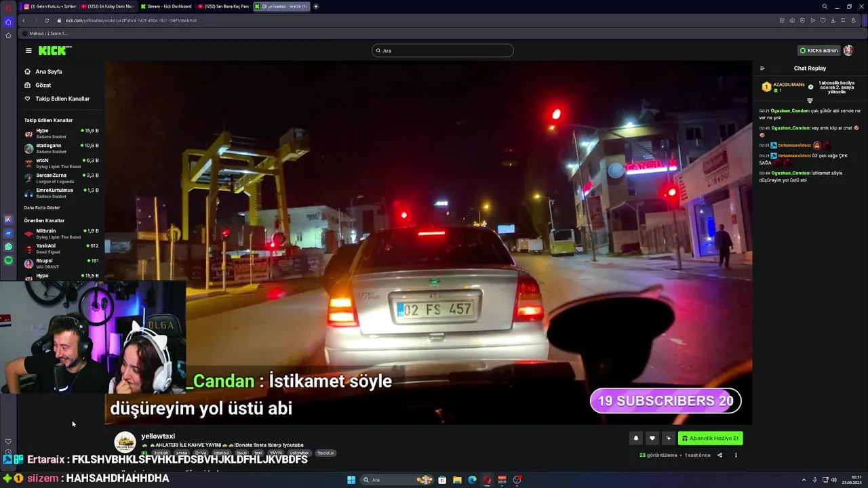Image resolution: width=868 pixels, height=488 pixels.
Task: Click the notification bell button
Action: (x=635, y=438)
